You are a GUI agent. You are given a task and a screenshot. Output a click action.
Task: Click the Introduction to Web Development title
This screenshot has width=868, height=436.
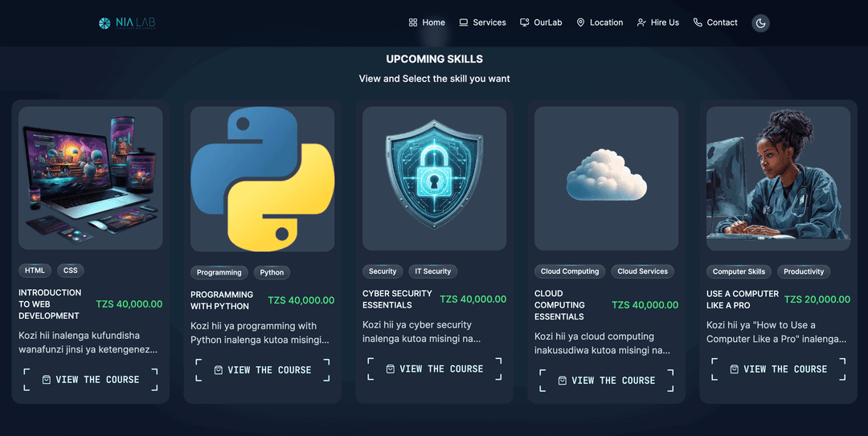pyautogui.click(x=50, y=304)
